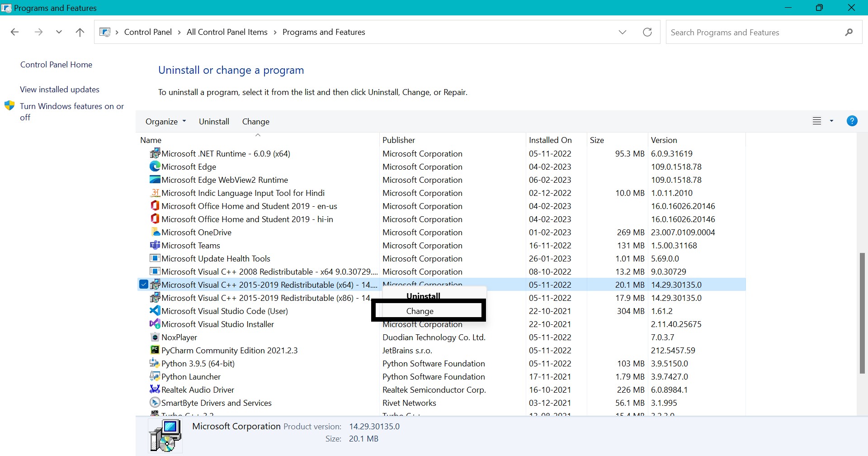Open the view options dropdown arrow
This screenshot has width=868, height=456.
831,121
